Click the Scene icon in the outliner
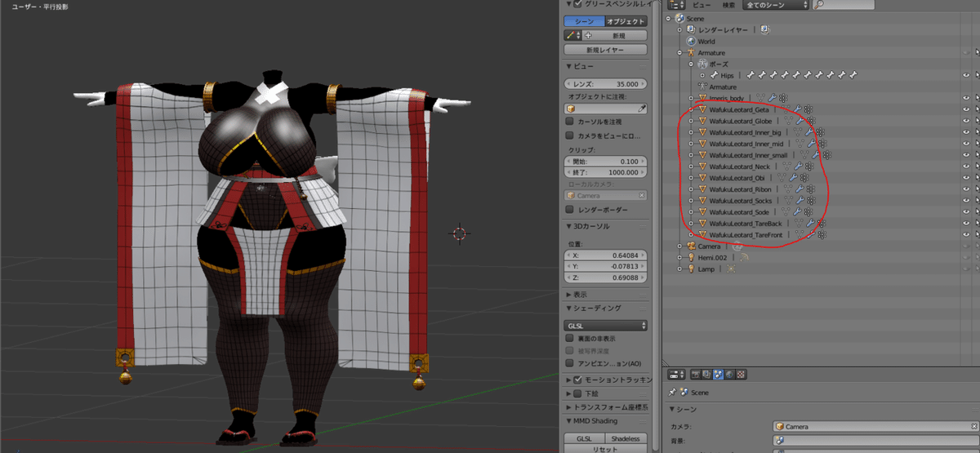The image size is (980, 453). click(x=679, y=18)
